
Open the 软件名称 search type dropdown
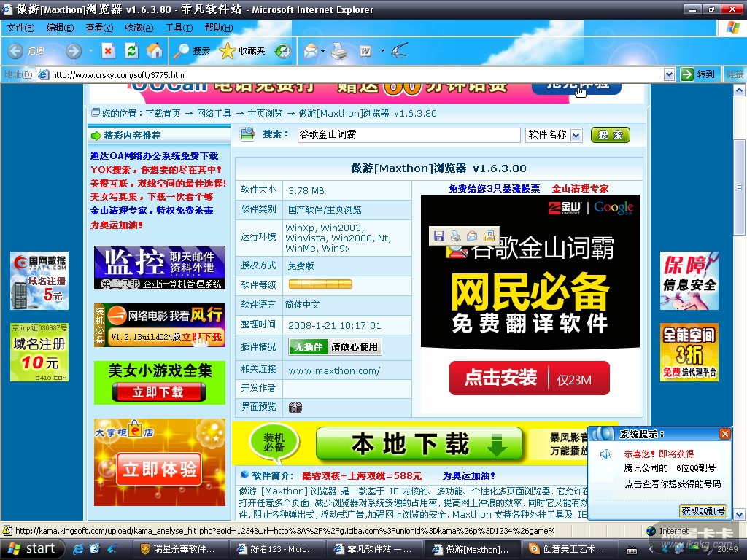tap(576, 135)
